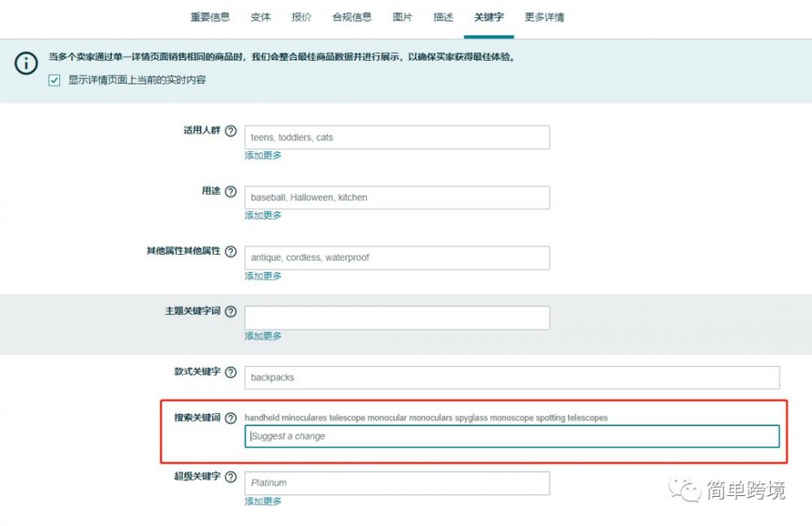Open the 报价 tab

click(301, 17)
